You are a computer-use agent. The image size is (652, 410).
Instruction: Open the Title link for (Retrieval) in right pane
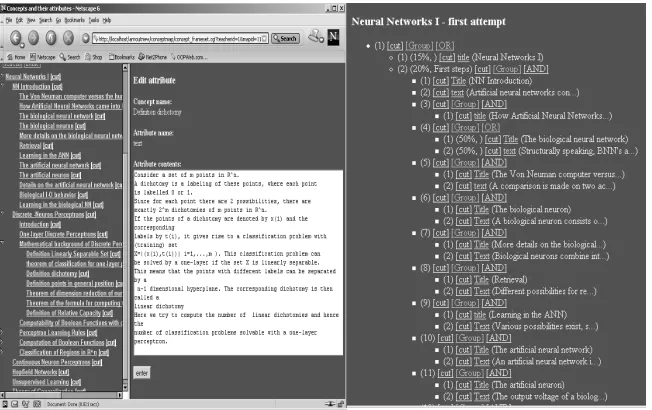[x=481, y=280]
